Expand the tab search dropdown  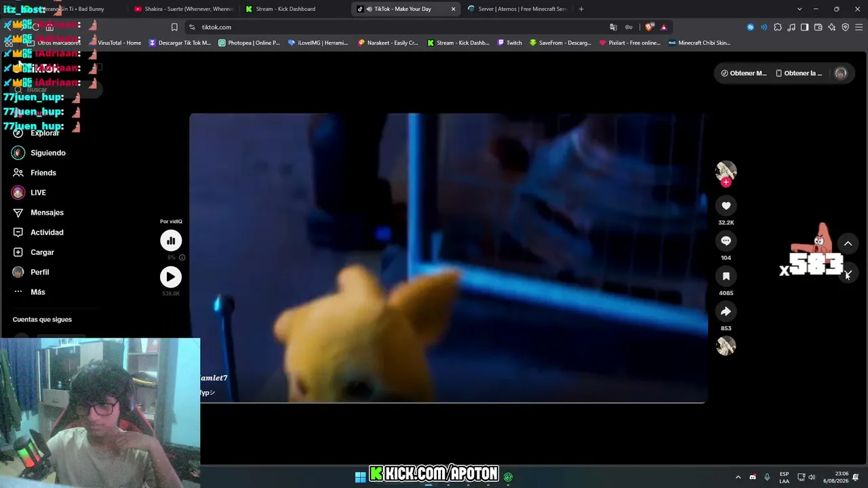800,9
